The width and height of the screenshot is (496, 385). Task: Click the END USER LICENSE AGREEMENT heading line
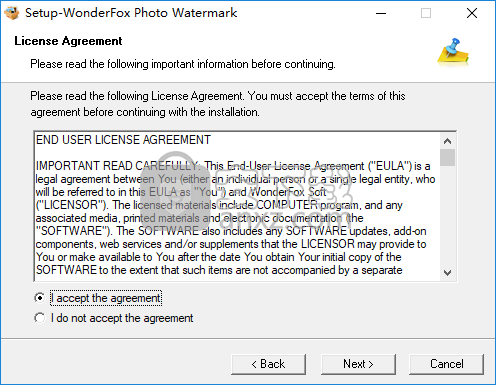123,140
